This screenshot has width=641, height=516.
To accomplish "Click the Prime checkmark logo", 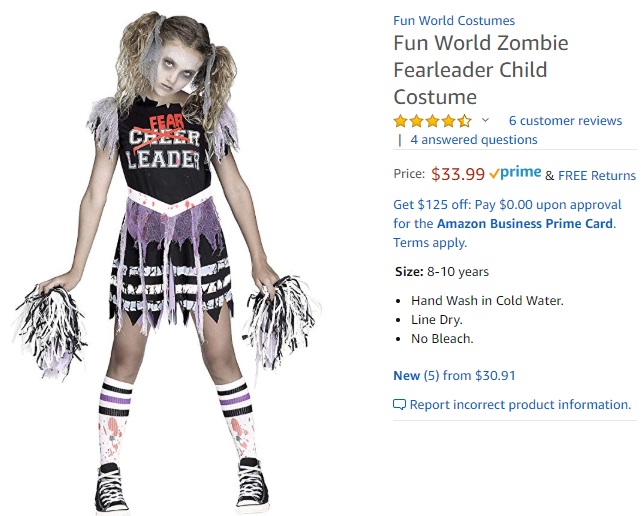I will (515, 173).
